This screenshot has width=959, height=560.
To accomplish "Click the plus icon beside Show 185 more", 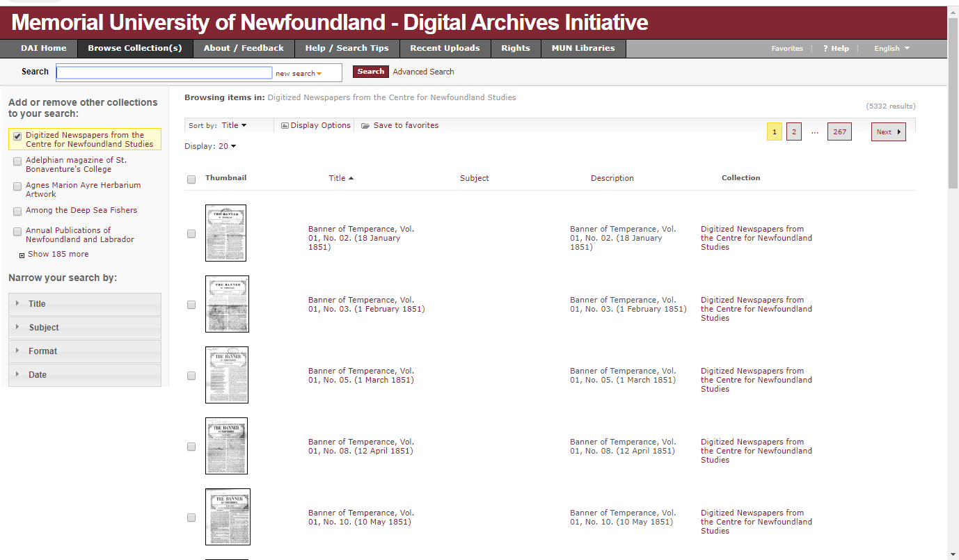I will 22,255.
